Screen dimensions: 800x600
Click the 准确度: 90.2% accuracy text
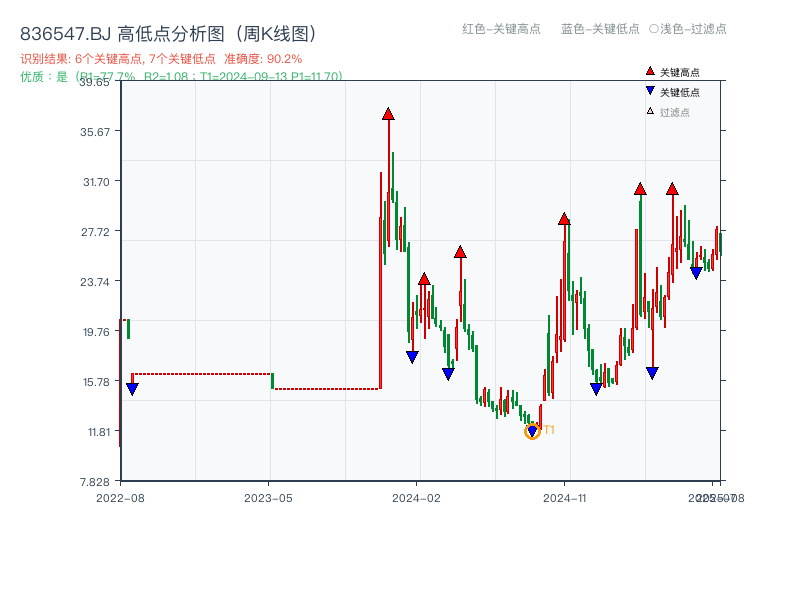pos(262,59)
